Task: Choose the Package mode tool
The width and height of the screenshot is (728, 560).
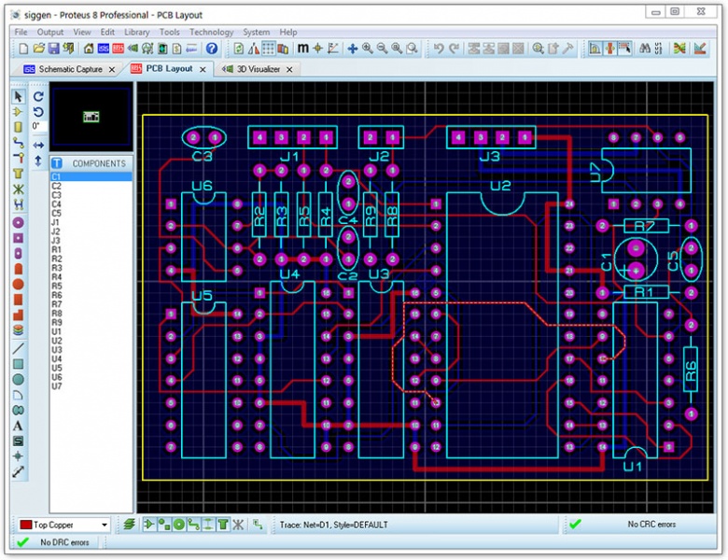Action: (18, 127)
